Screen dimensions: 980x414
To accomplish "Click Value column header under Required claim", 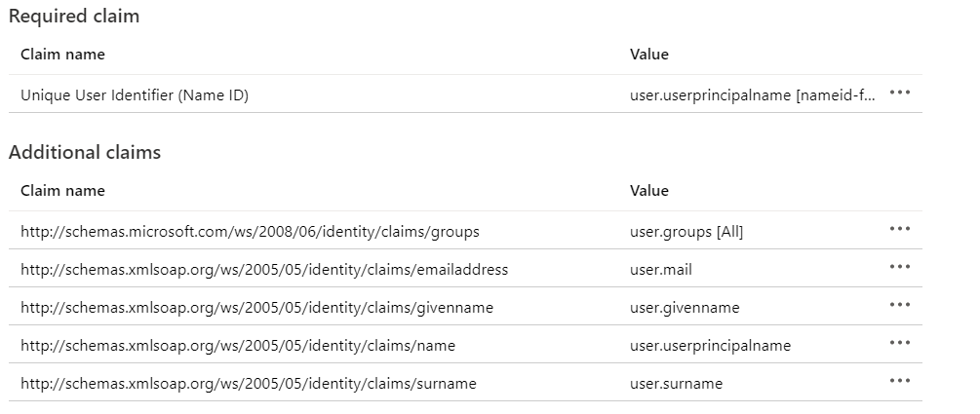I will click(x=649, y=55).
